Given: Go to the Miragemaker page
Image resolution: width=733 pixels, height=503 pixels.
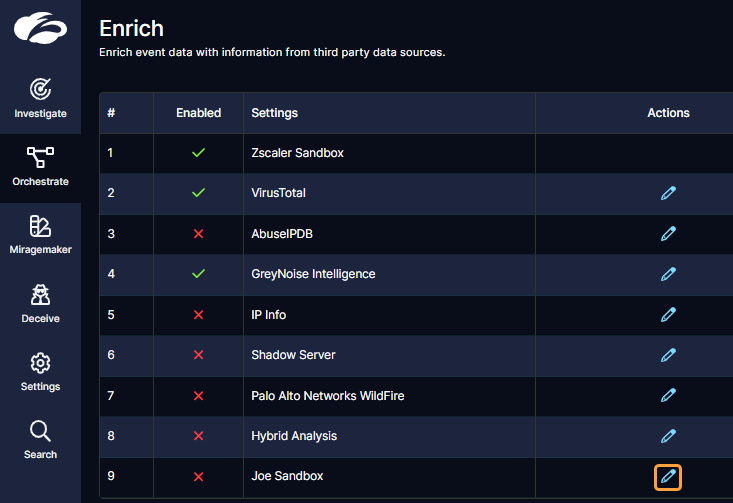Looking at the screenshot, I should point(40,235).
